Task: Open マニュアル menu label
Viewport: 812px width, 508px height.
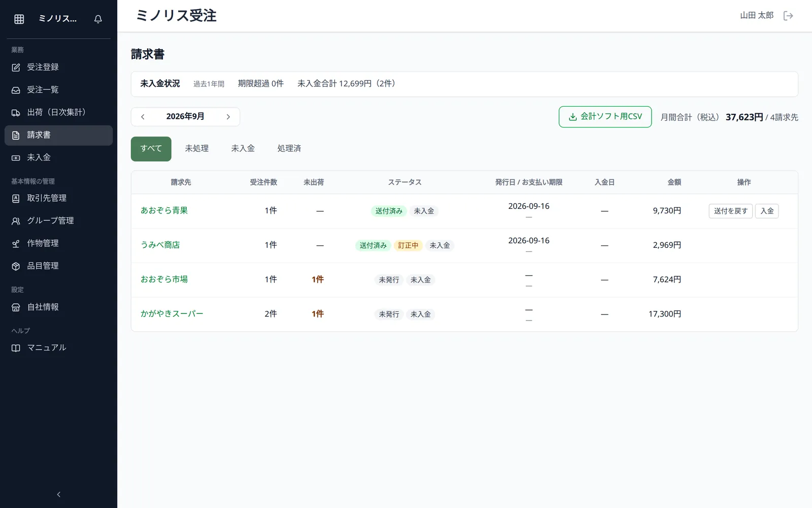Action: 47,347
